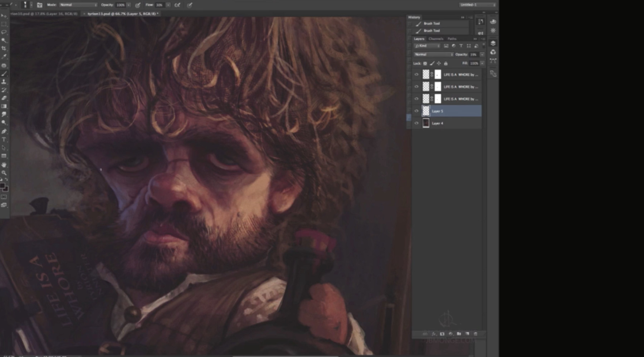The width and height of the screenshot is (644, 357).
Task: Open the Untitled-1 workspace dropdown
Action: pos(477,5)
